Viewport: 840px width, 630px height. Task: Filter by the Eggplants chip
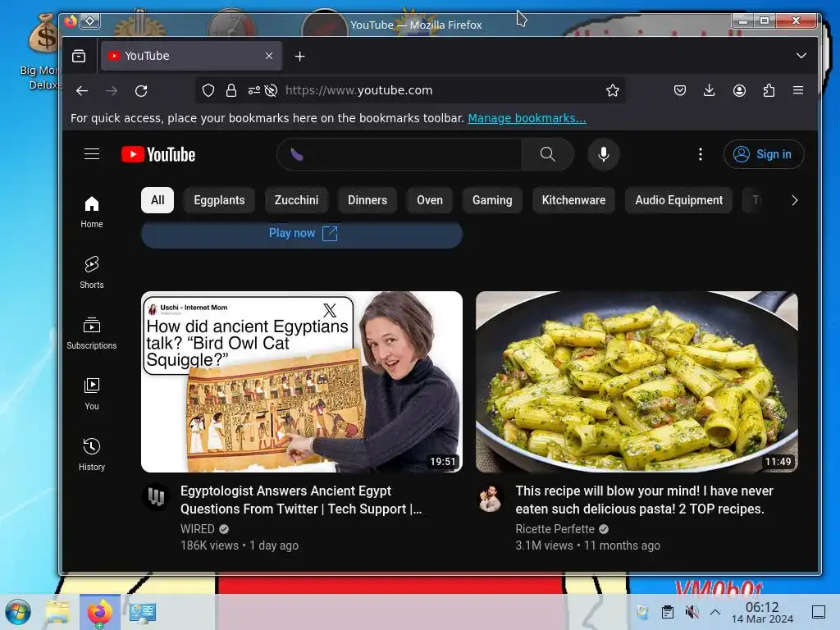(219, 200)
